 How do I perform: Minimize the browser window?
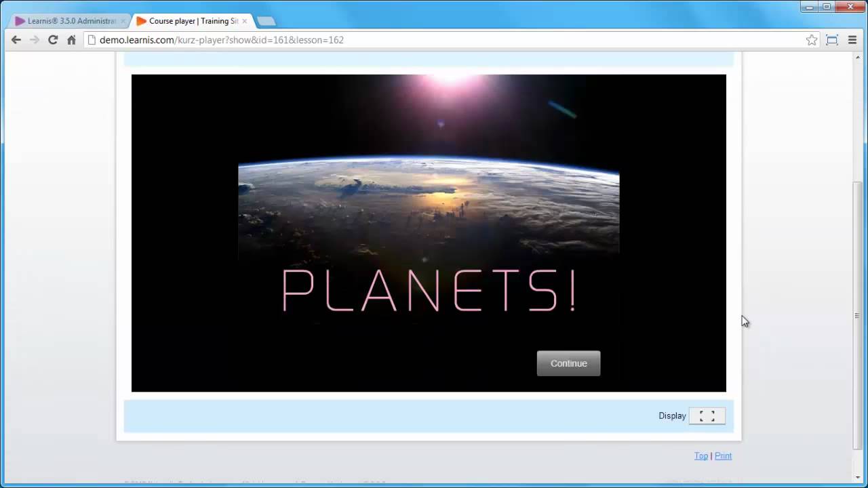pyautogui.click(x=810, y=6)
